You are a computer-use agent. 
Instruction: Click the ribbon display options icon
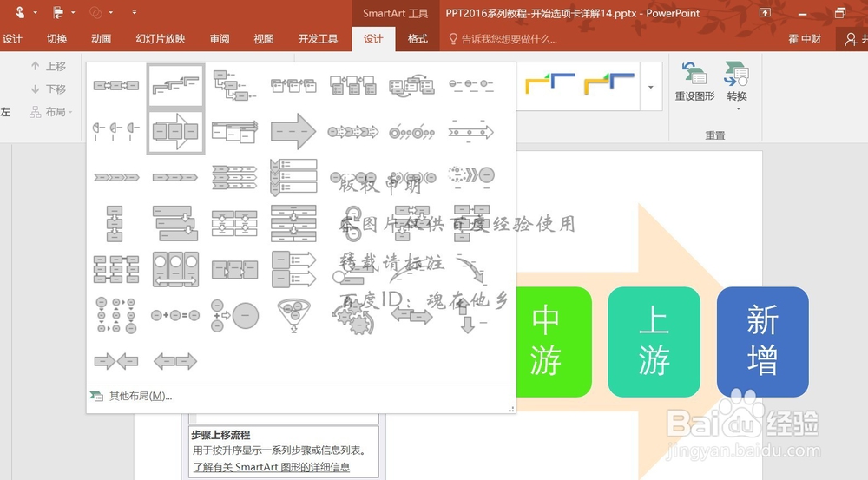(765, 13)
